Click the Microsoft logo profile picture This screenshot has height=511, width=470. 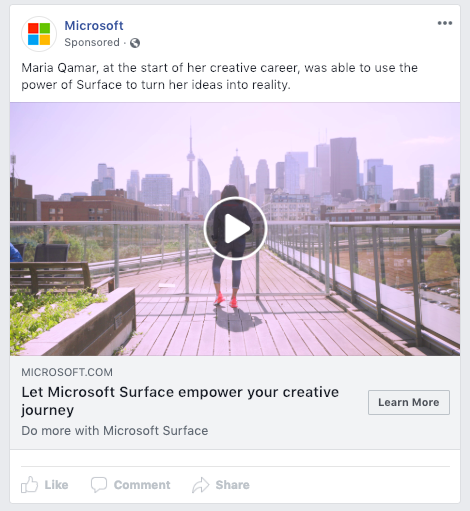pos(39,34)
